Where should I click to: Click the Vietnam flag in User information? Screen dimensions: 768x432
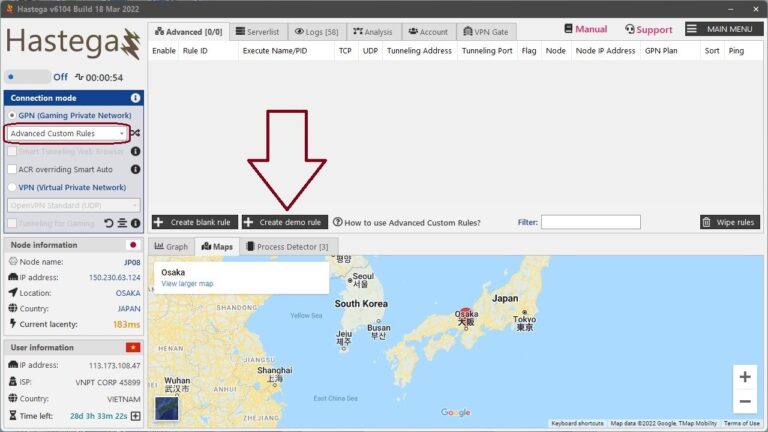click(x=133, y=347)
